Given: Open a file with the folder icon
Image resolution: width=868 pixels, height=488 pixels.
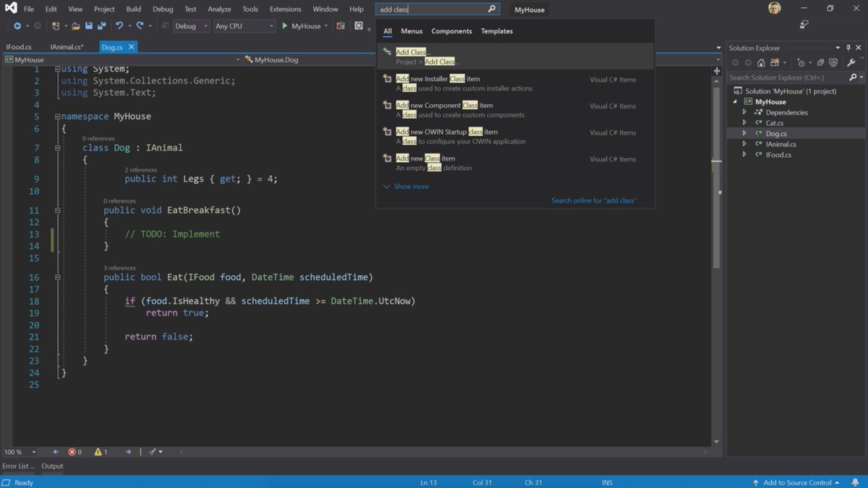Looking at the screenshot, I should (75, 26).
